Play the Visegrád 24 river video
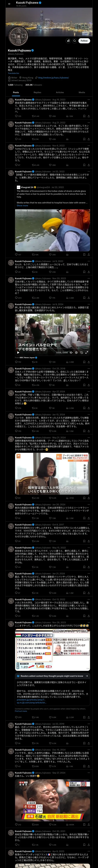 (52, 230)
